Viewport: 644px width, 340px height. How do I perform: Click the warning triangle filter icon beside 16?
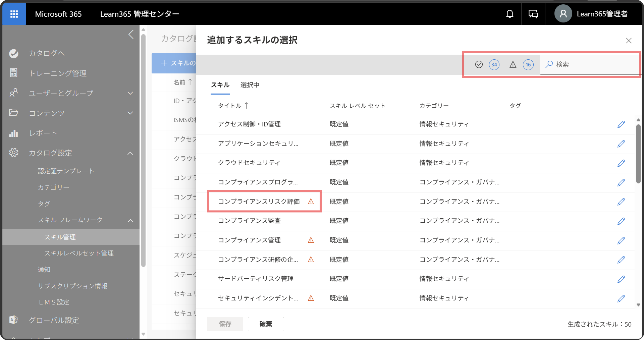coord(513,64)
